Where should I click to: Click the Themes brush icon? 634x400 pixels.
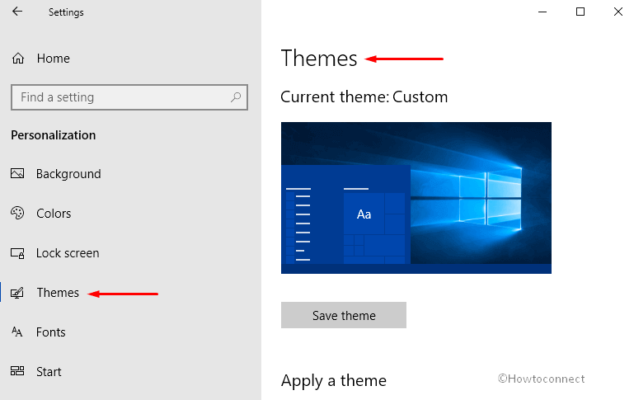click(17, 293)
